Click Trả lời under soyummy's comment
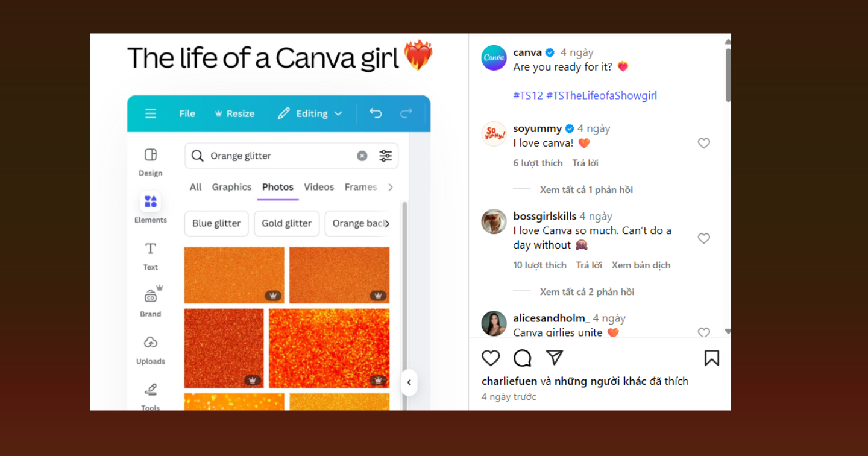Screen dimensions: 868x456 [585, 163]
